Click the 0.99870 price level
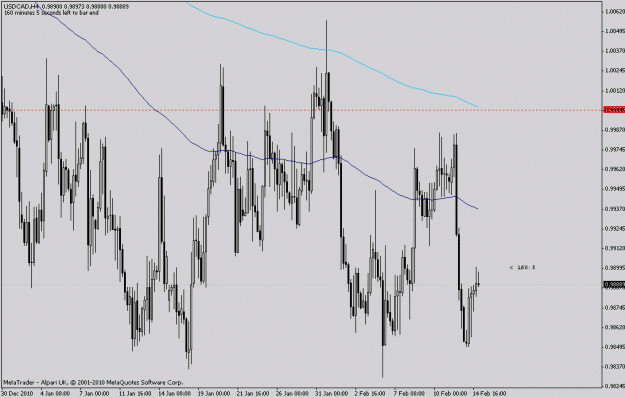 click(x=615, y=130)
